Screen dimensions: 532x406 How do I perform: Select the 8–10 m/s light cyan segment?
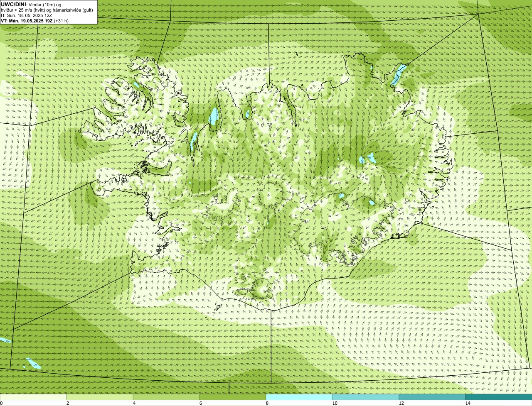[299, 397]
